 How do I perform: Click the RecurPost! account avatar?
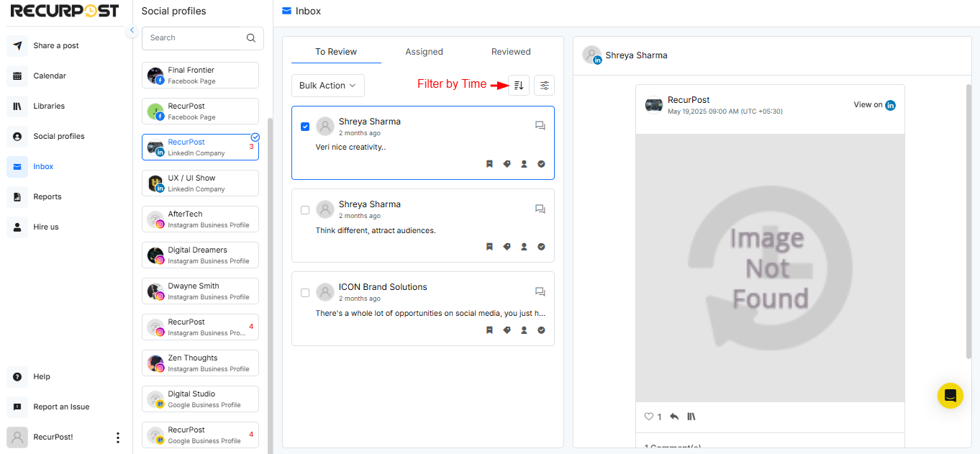tap(17, 437)
